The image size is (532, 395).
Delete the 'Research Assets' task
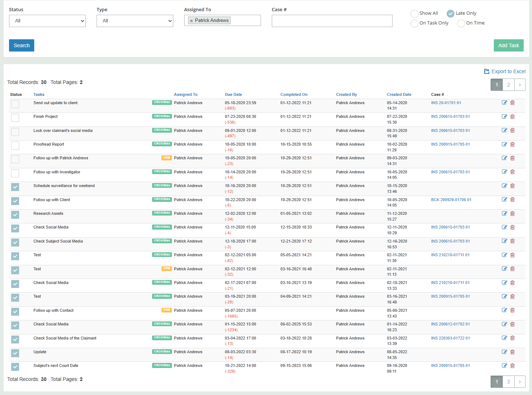pyautogui.click(x=513, y=213)
